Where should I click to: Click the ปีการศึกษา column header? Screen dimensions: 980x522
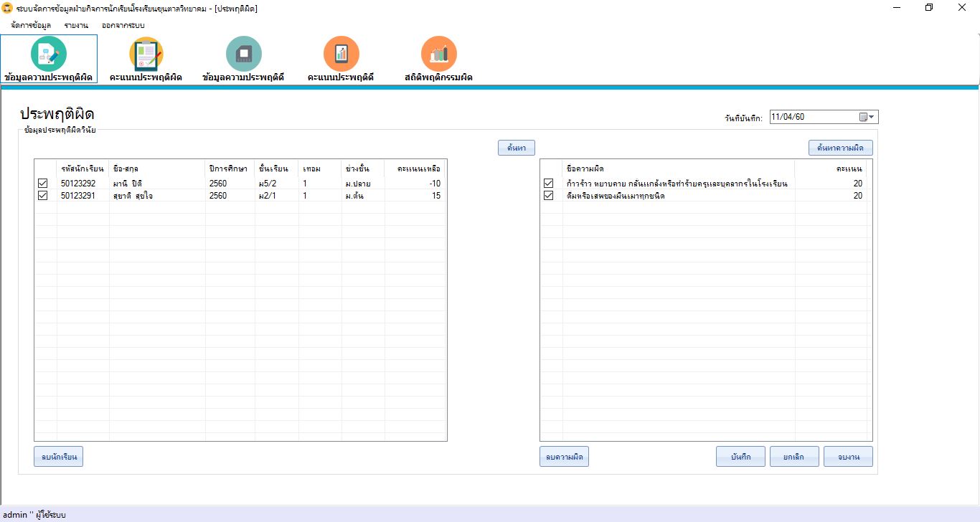[x=230, y=169]
